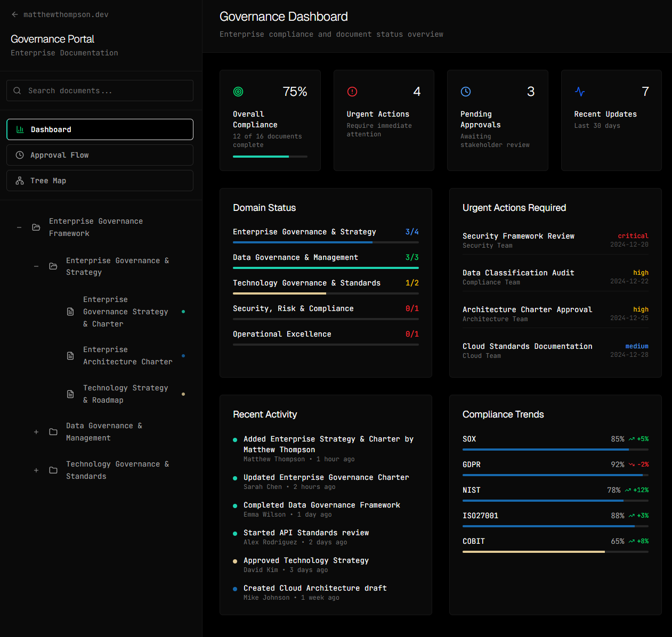
Task: Click the NIST upward trend arrow icon
Action: point(628,491)
